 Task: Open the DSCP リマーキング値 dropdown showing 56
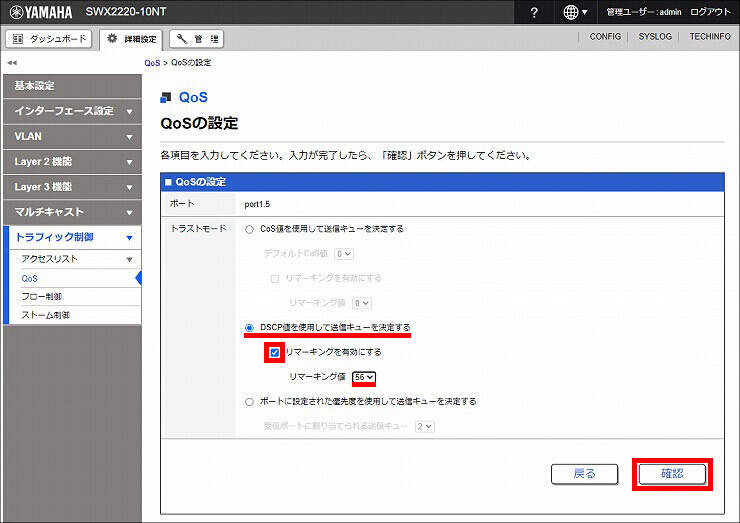pos(364,377)
